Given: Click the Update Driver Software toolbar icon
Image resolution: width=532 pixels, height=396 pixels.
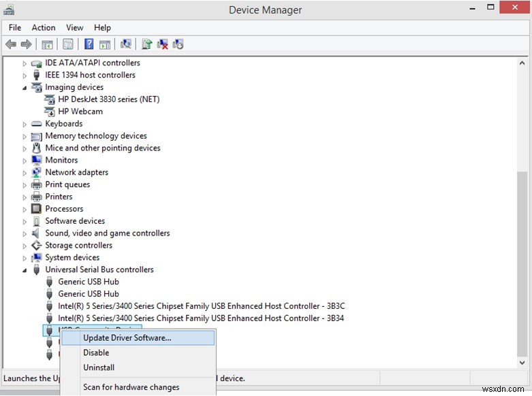Looking at the screenshot, I should tap(146, 44).
